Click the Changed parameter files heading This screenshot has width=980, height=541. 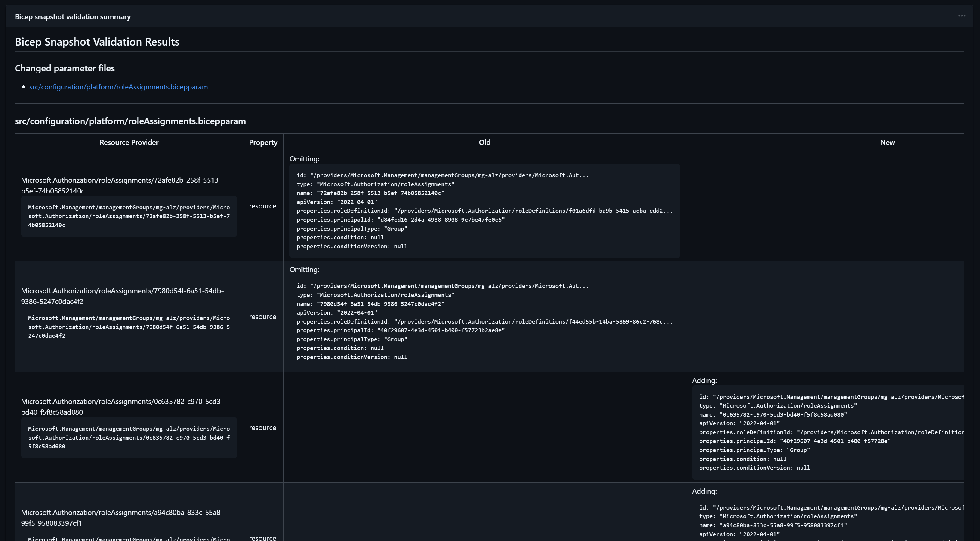(65, 68)
